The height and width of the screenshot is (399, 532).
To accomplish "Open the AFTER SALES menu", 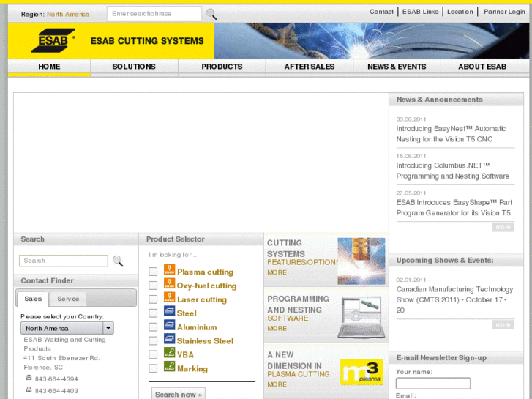I will point(310,67).
